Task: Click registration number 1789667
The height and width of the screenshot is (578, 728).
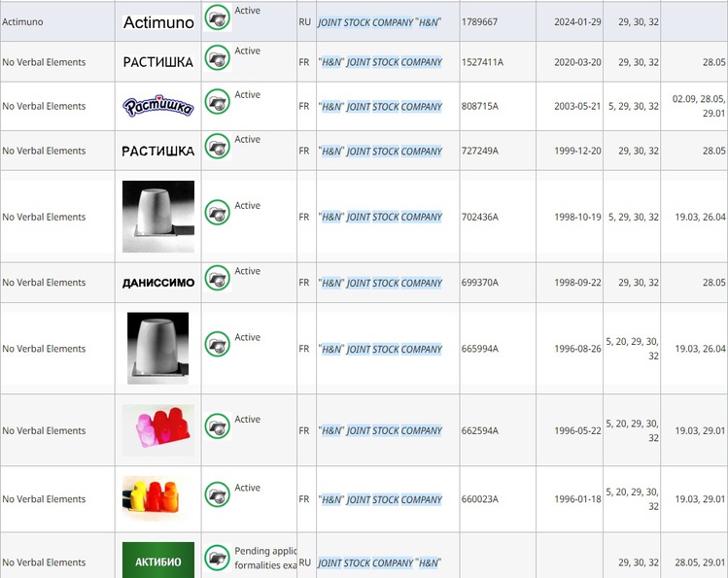Action: coord(479,21)
